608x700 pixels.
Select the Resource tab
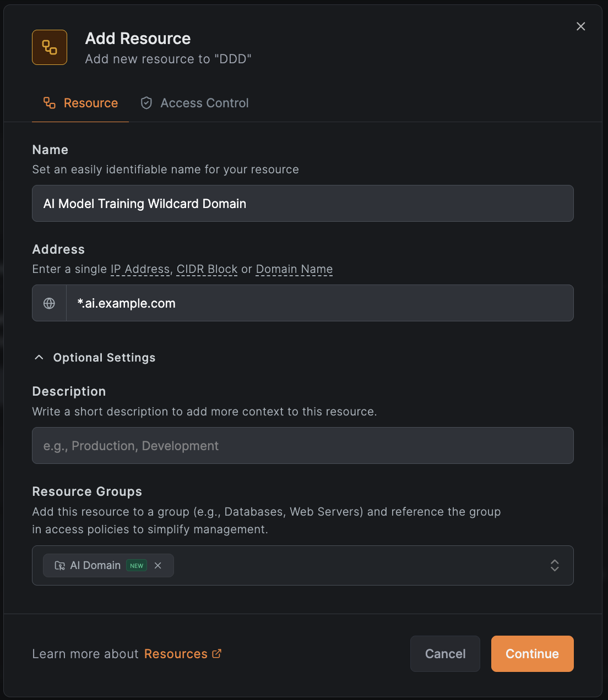click(80, 103)
